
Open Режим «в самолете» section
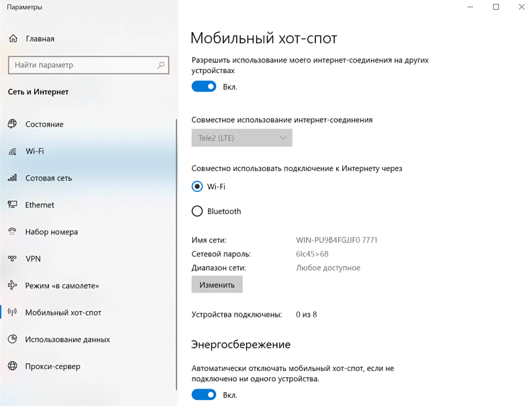[x=62, y=285]
